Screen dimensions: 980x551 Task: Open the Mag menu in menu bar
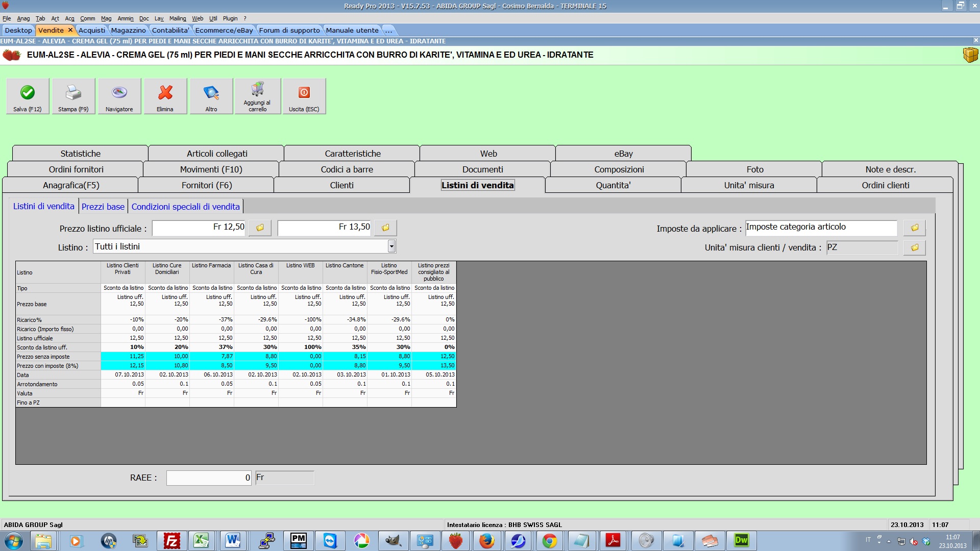[x=106, y=18]
